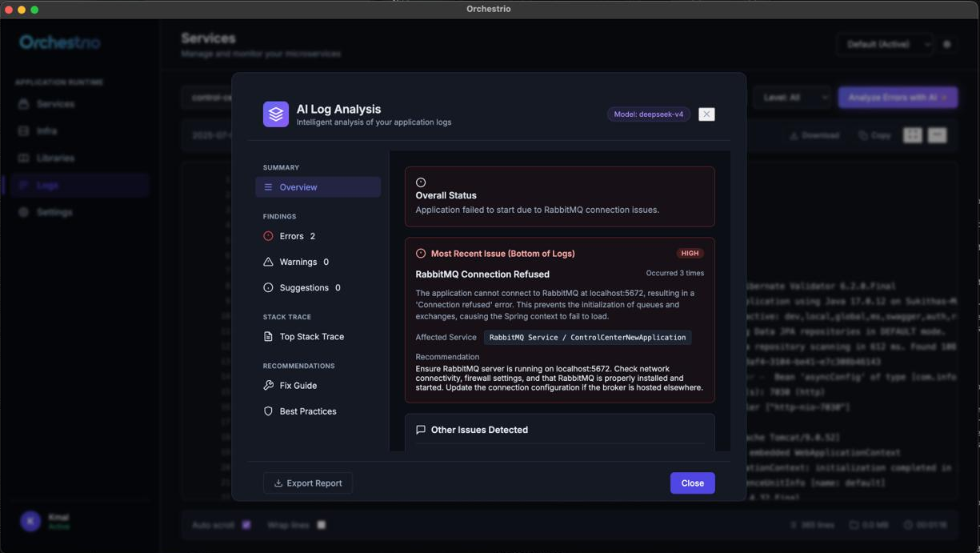
Task: Click the expand view icon in the log toolbar
Action: click(913, 135)
